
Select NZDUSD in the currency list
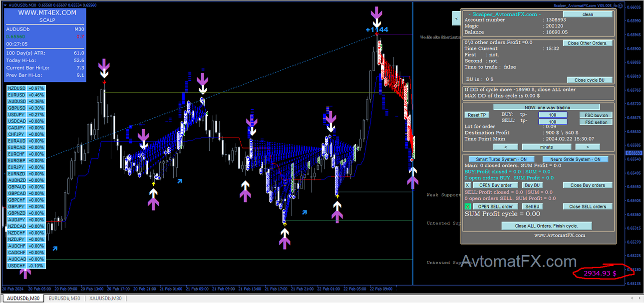(x=16, y=88)
